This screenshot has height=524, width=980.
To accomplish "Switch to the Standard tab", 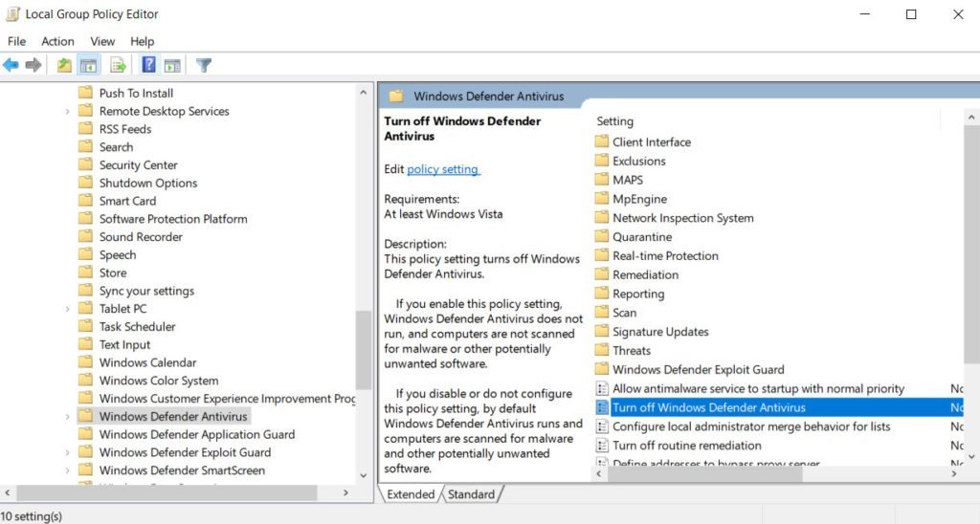I will (471, 494).
